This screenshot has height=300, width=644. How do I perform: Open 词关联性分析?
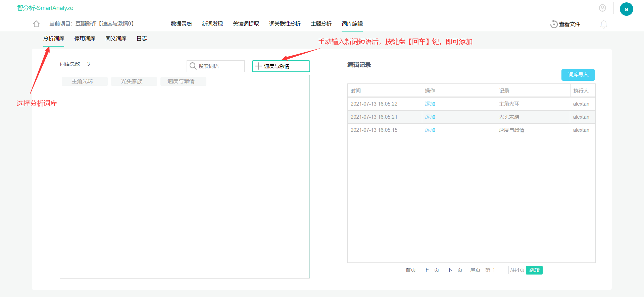tap(285, 24)
